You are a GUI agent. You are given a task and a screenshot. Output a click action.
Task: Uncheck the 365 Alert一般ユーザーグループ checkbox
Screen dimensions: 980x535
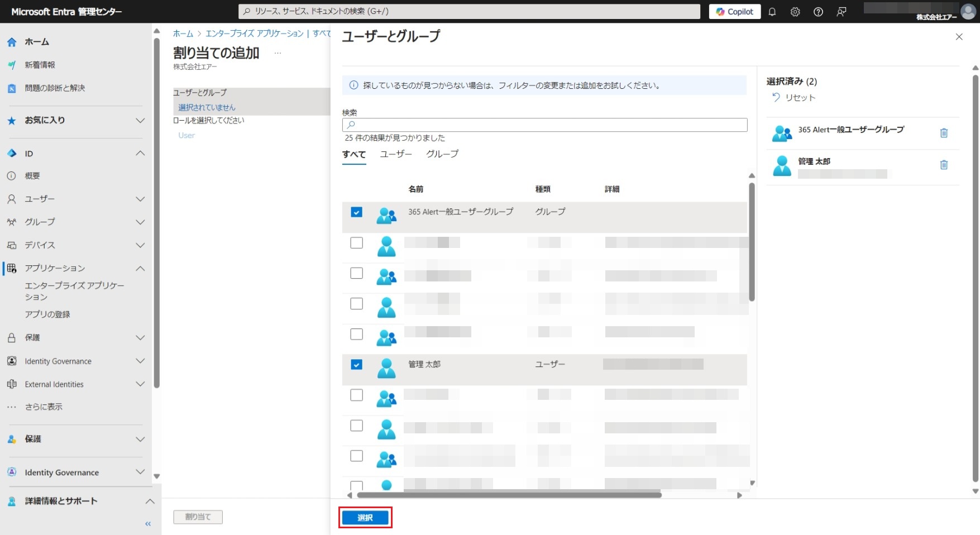click(356, 212)
